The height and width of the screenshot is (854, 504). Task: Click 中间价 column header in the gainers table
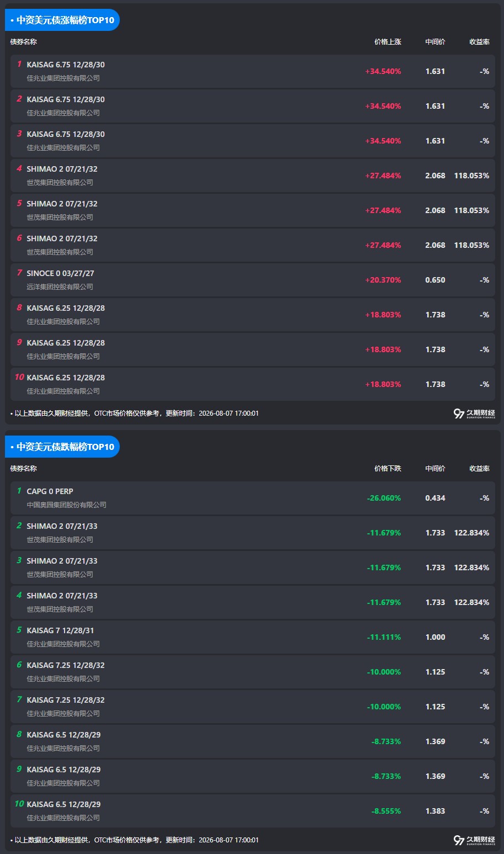(435, 42)
